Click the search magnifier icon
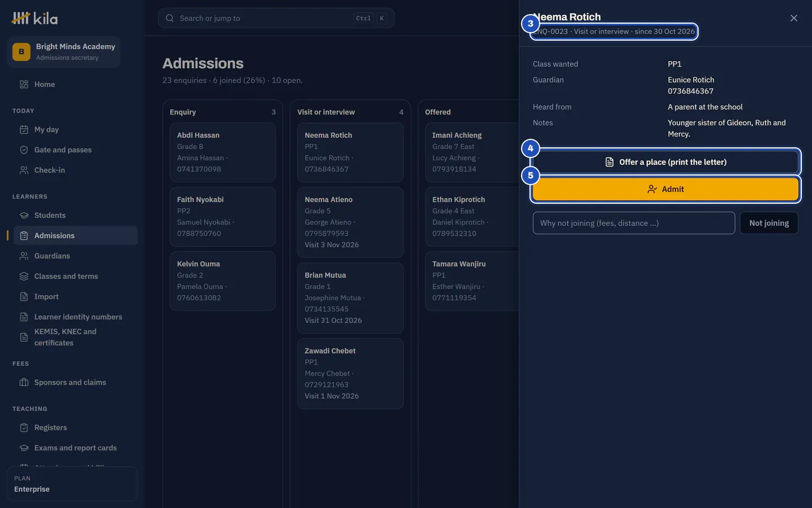 click(x=170, y=18)
